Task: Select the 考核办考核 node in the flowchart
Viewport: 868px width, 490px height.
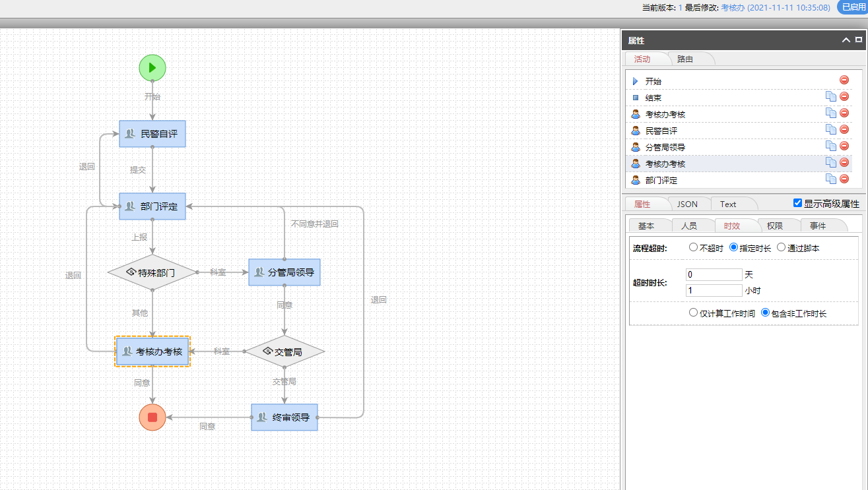Action: (152, 352)
